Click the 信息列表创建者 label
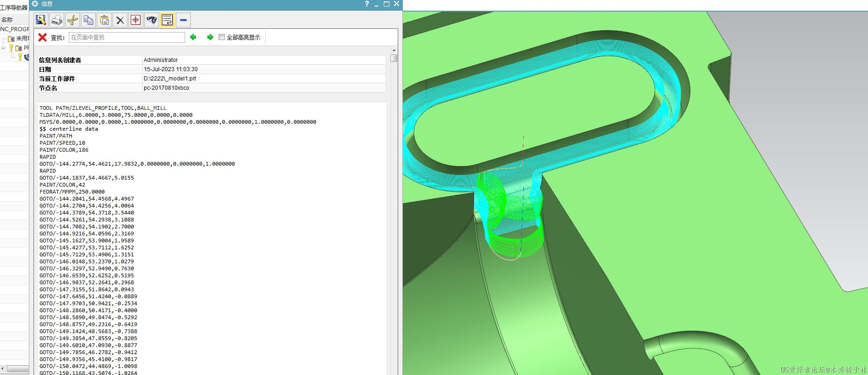This screenshot has width=868, height=375. tap(60, 60)
